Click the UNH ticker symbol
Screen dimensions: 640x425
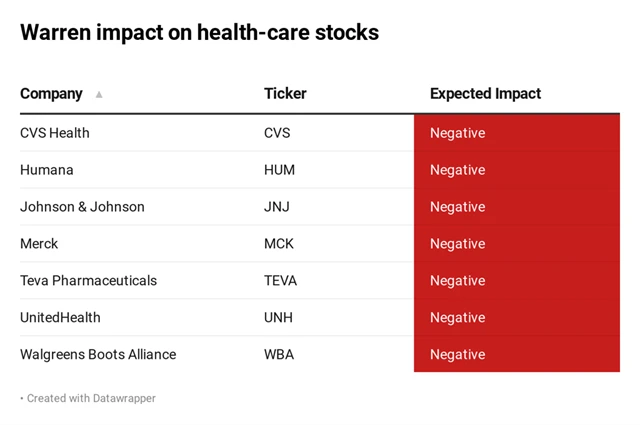pyautogui.click(x=279, y=318)
